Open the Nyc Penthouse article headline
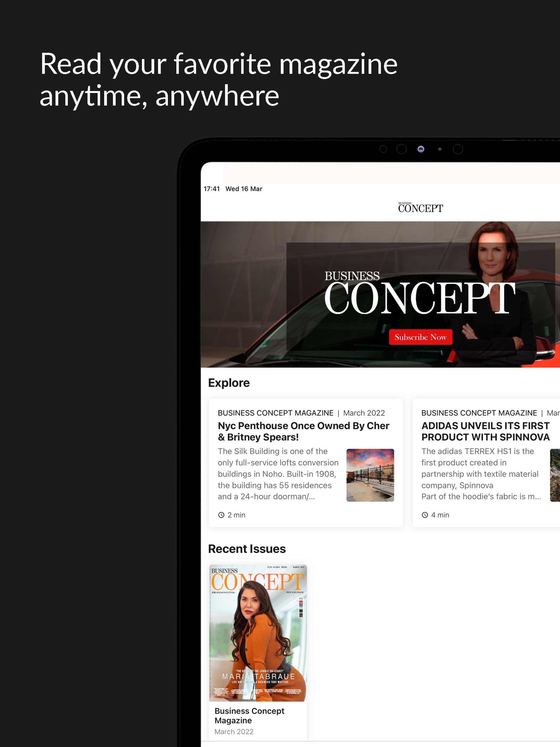The image size is (560, 747). coord(303,431)
